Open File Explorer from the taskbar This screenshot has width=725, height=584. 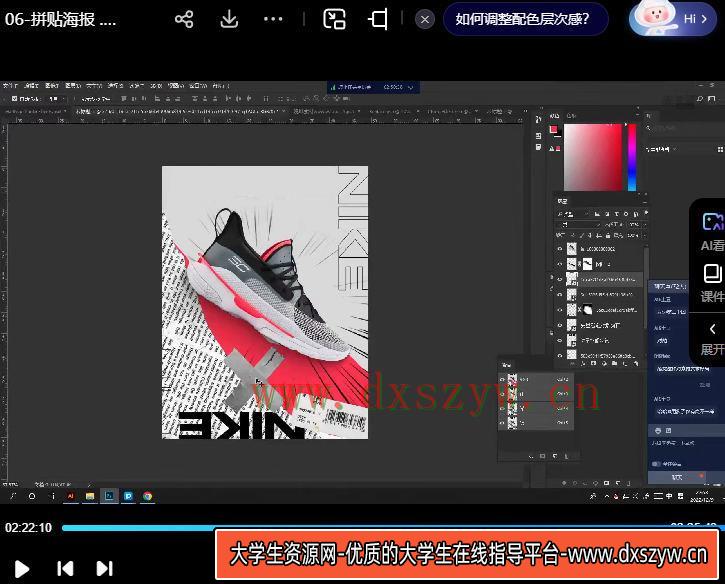(x=90, y=496)
